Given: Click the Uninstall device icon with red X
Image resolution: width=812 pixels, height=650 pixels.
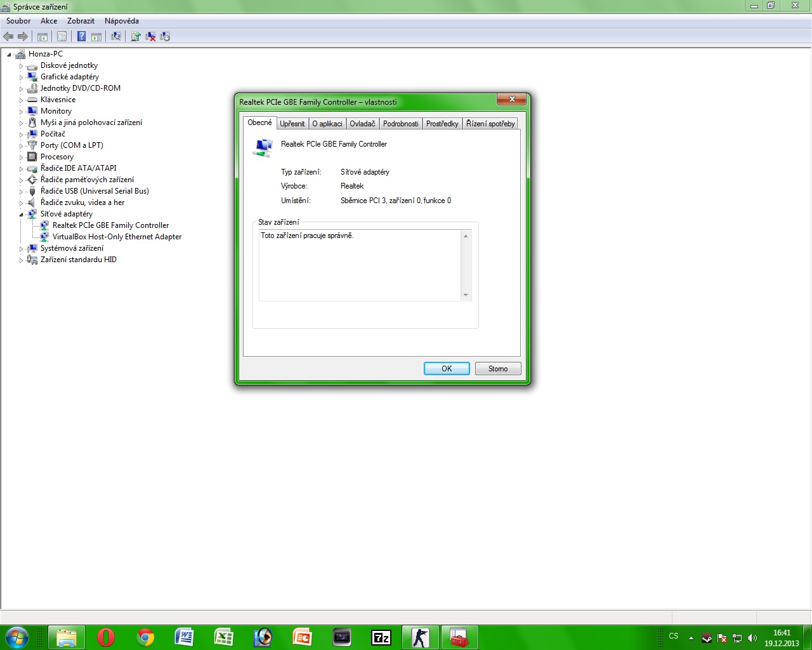Looking at the screenshot, I should (x=150, y=37).
